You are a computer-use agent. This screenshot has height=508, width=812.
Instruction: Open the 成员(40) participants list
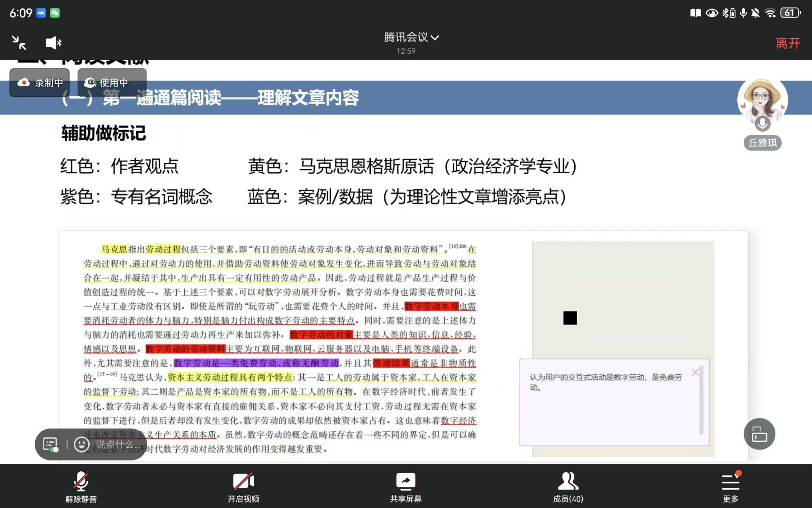point(568,487)
